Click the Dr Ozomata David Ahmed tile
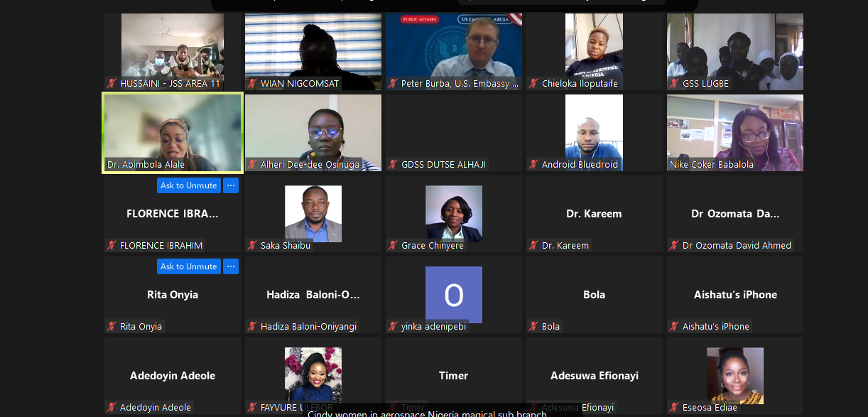This screenshot has height=417, width=868. [x=735, y=214]
